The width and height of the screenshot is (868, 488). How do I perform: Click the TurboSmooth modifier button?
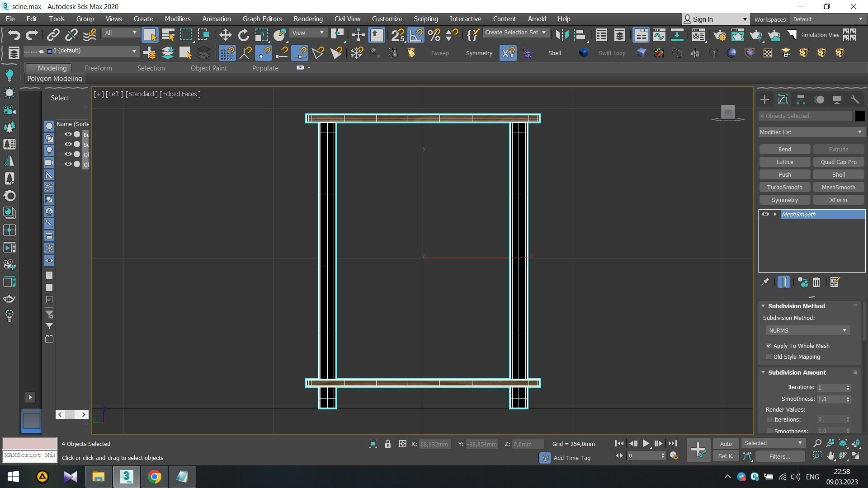[x=784, y=187]
